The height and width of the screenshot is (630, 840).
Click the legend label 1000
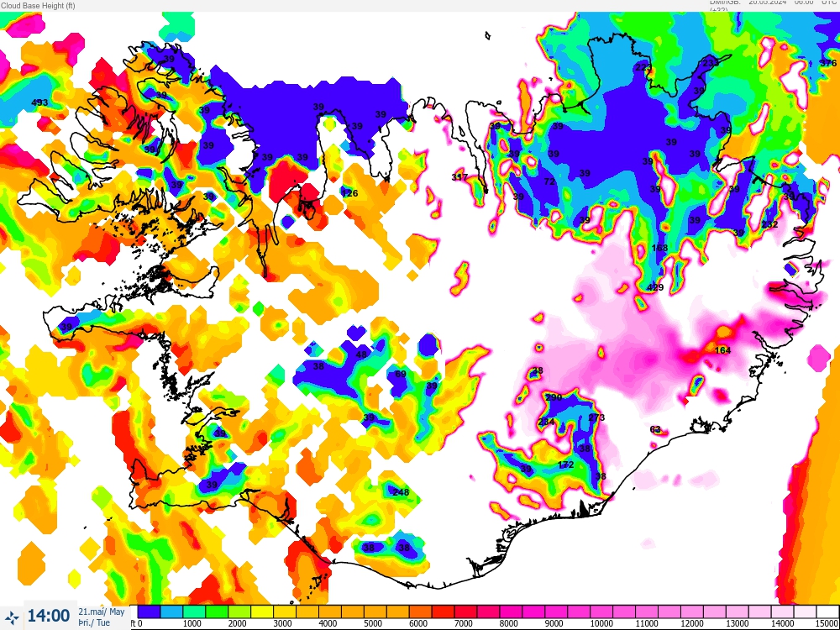click(192, 624)
